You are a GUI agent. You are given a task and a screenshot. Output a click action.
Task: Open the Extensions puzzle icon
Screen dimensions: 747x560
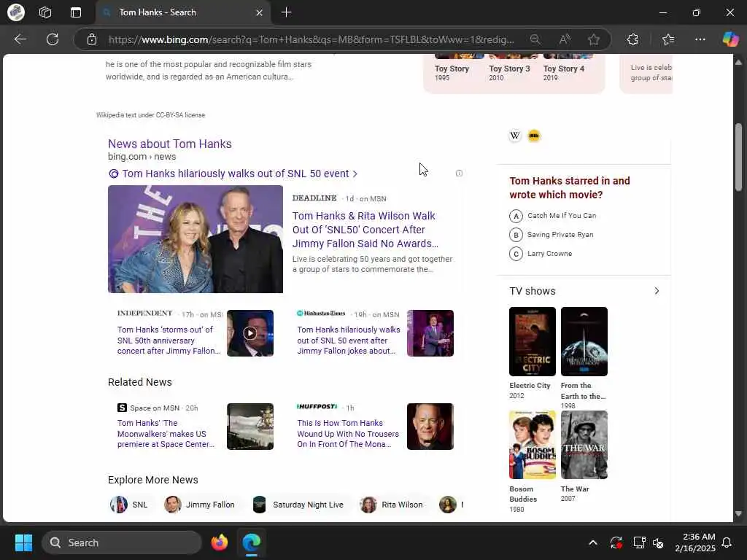(x=632, y=39)
